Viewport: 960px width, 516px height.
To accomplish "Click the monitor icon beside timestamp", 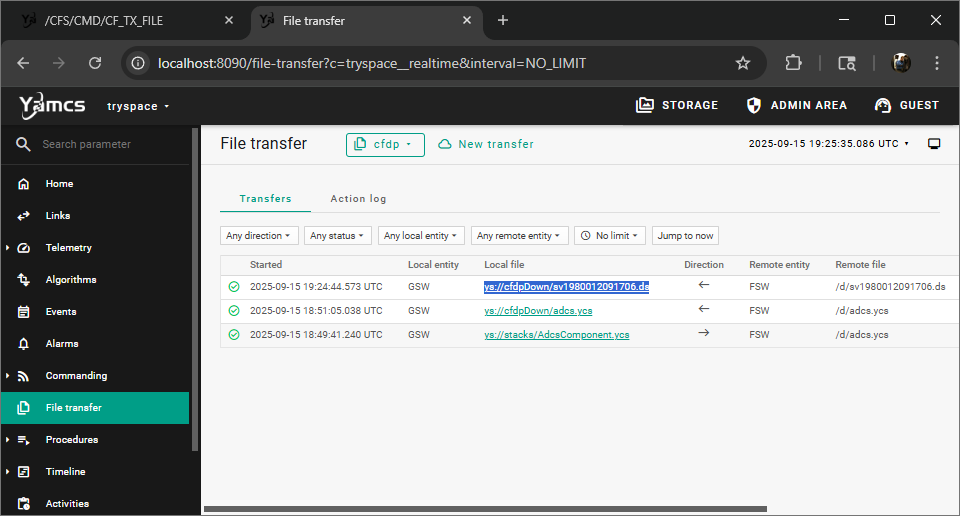I will point(934,144).
